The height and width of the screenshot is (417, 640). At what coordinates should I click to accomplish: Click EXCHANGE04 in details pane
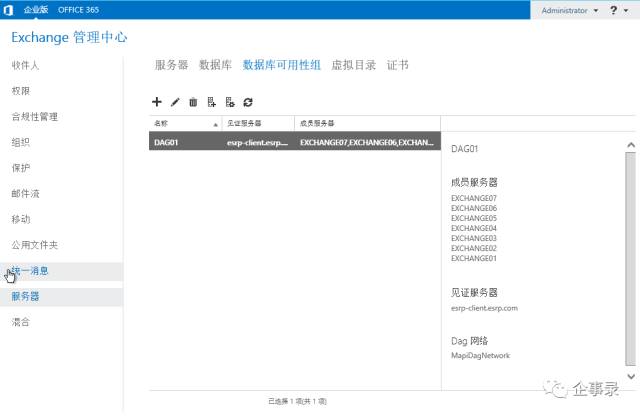click(x=474, y=228)
